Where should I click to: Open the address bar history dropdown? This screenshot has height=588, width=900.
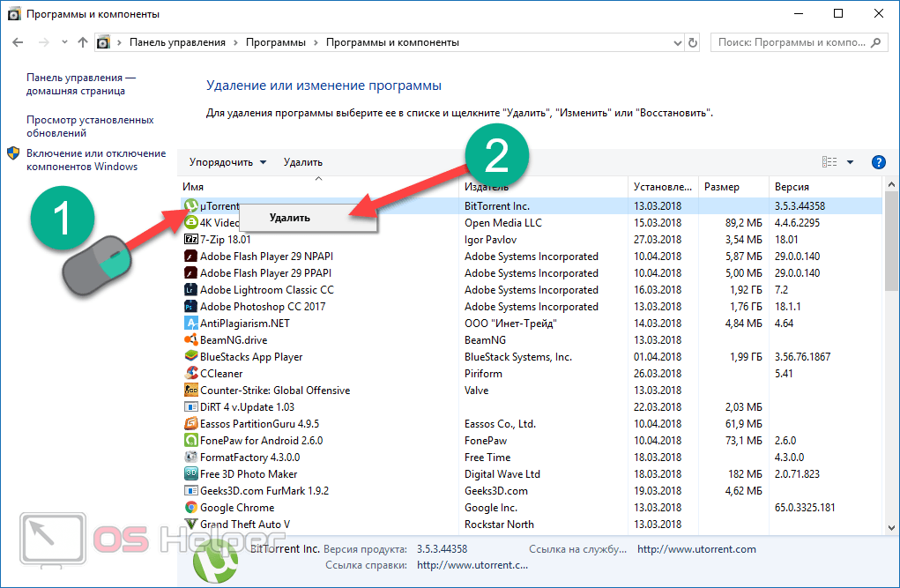pos(677,42)
